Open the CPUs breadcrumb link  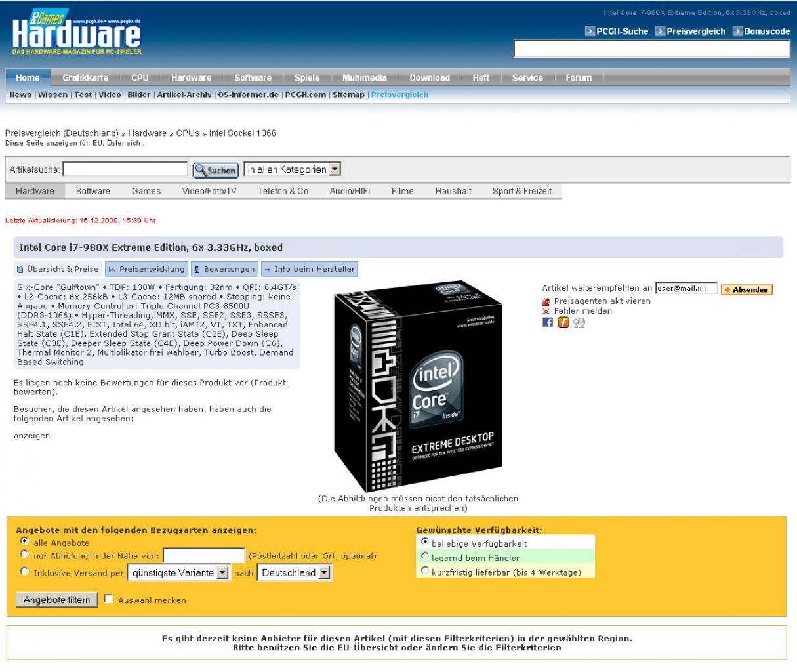[x=188, y=133]
